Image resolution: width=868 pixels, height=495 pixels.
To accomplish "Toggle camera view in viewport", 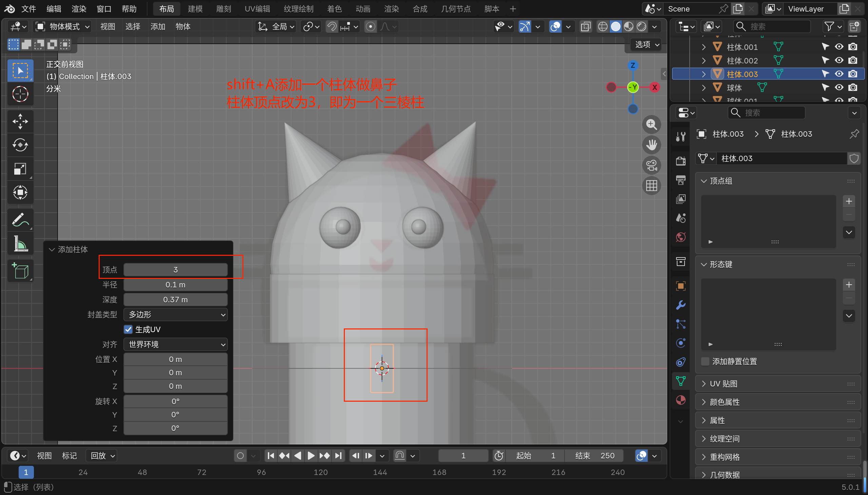I will coord(651,166).
